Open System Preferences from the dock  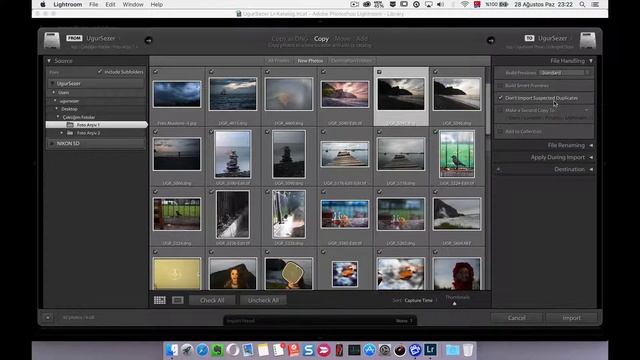(x=384, y=350)
